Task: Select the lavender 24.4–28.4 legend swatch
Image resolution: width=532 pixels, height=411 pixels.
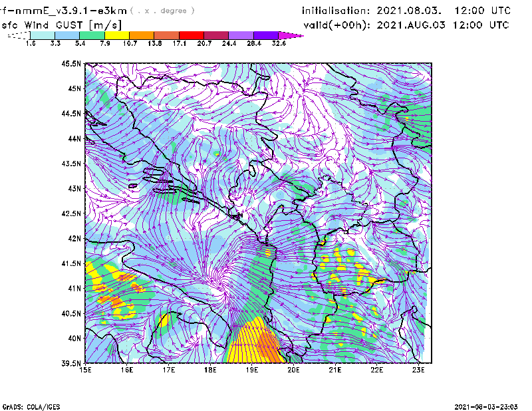Action: [x=241, y=35]
